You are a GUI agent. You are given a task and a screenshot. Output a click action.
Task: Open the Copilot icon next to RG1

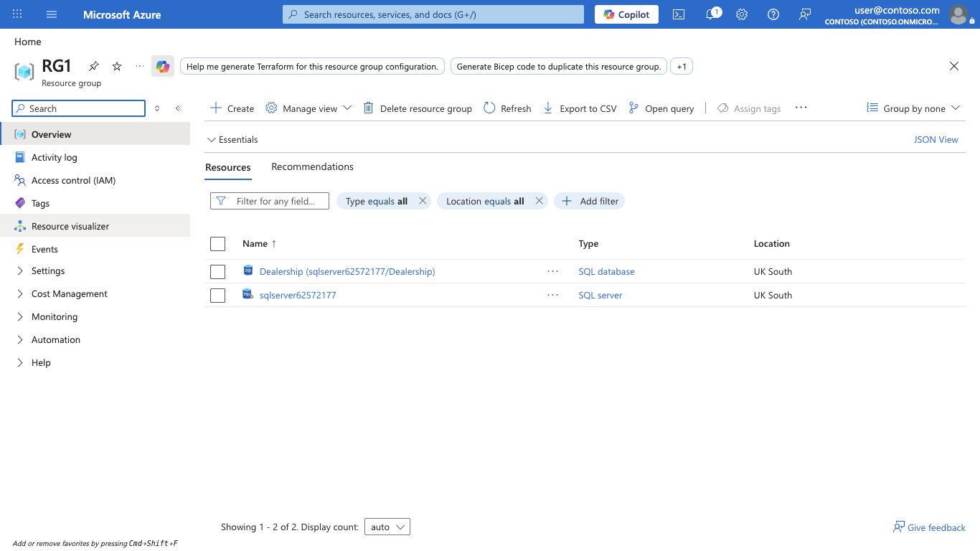point(163,66)
